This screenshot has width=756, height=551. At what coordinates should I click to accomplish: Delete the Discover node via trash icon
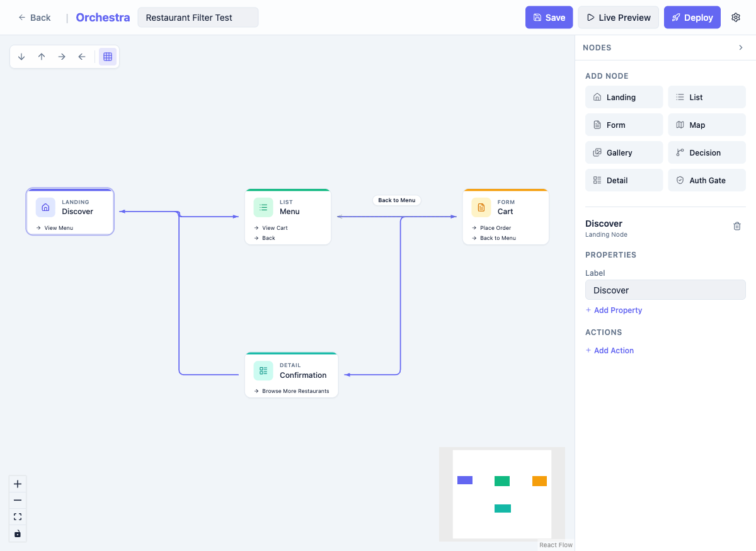(x=737, y=226)
